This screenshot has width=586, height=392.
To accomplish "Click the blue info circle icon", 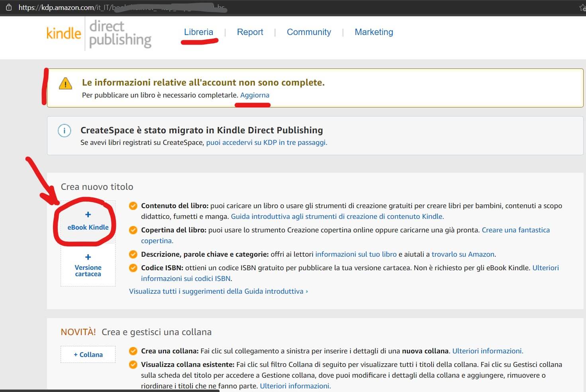I will tap(65, 131).
